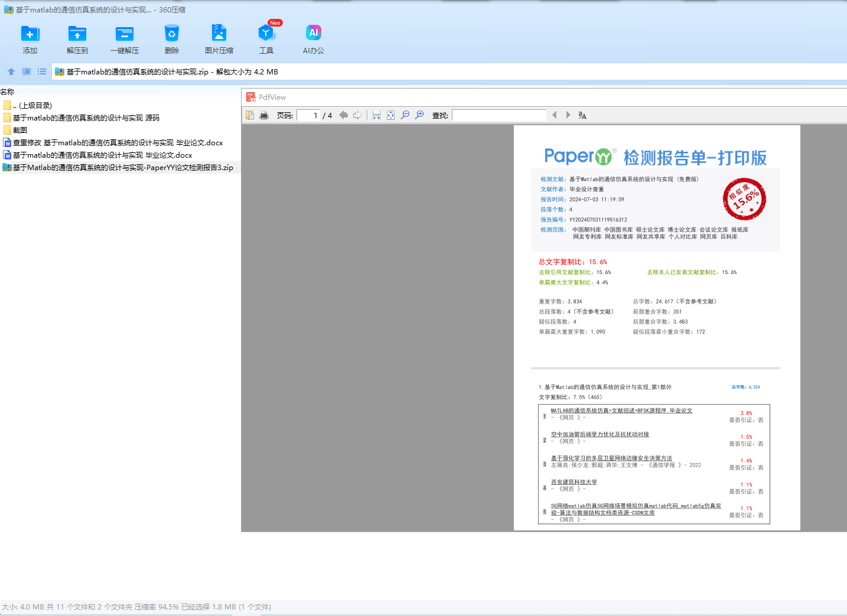Open the MATLAB的通信系统仿真 source link
This screenshot has height=616, width=847.
[x=621, y=410]
